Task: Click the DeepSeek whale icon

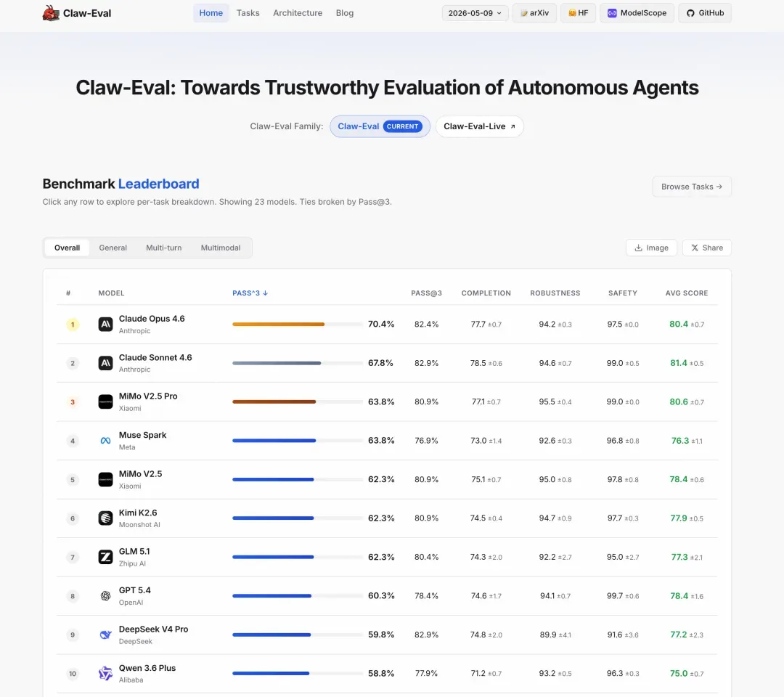Action: point(105,635)
